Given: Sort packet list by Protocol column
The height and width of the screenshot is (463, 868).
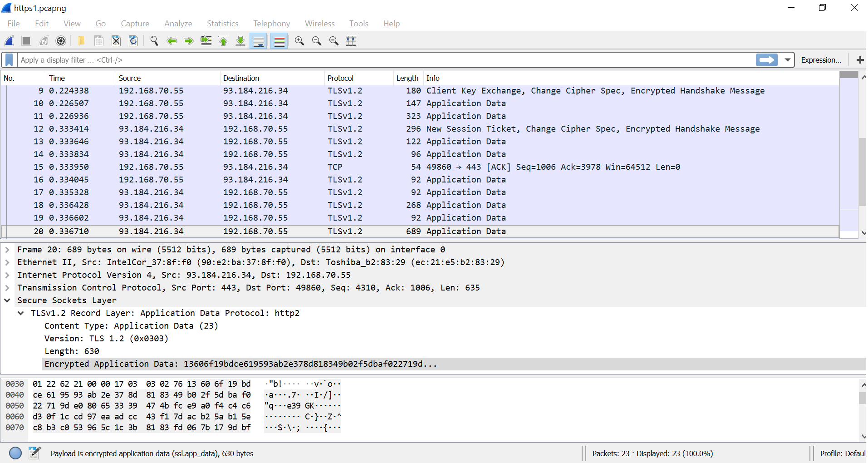Looking at the screenshot, I should (x=340, y=78).
